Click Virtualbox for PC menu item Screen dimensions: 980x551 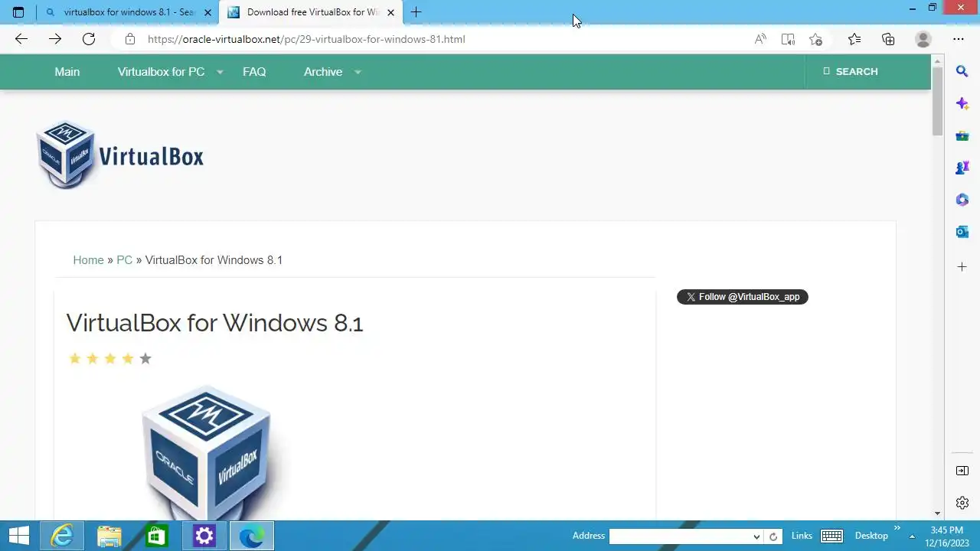pyautogui.click(x=161, y=72)
